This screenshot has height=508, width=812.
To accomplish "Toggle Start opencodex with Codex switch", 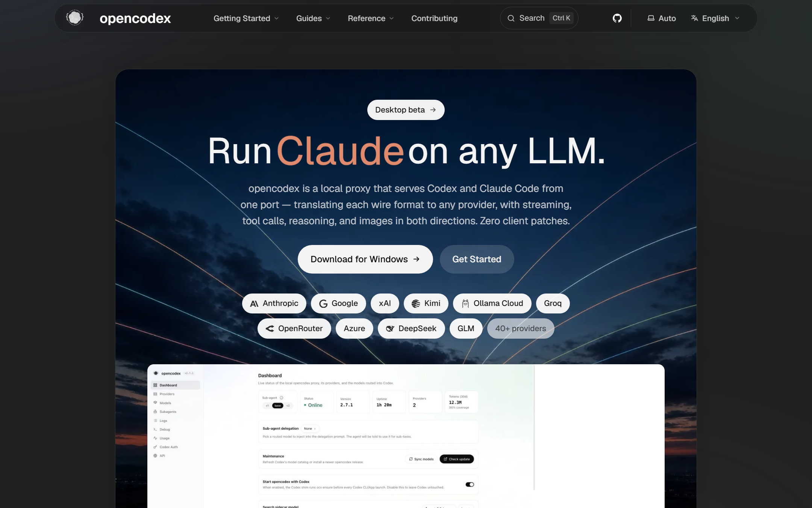I will pos(470,484).
